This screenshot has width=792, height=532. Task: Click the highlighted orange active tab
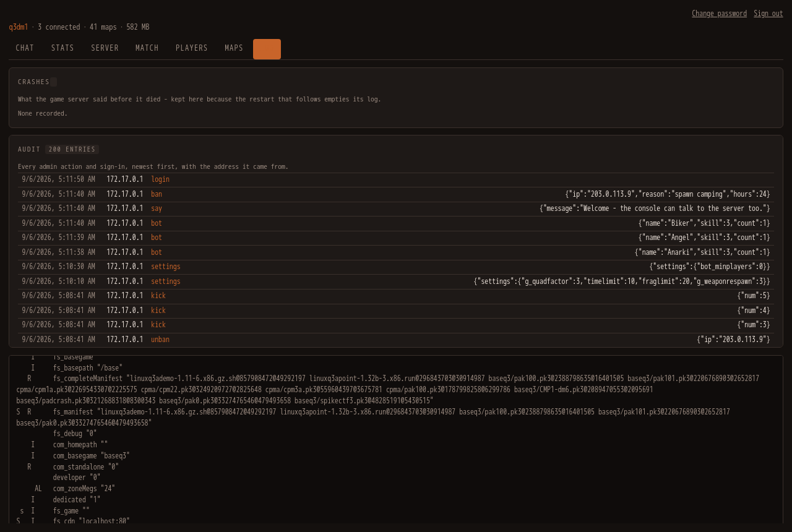(267, 49)
